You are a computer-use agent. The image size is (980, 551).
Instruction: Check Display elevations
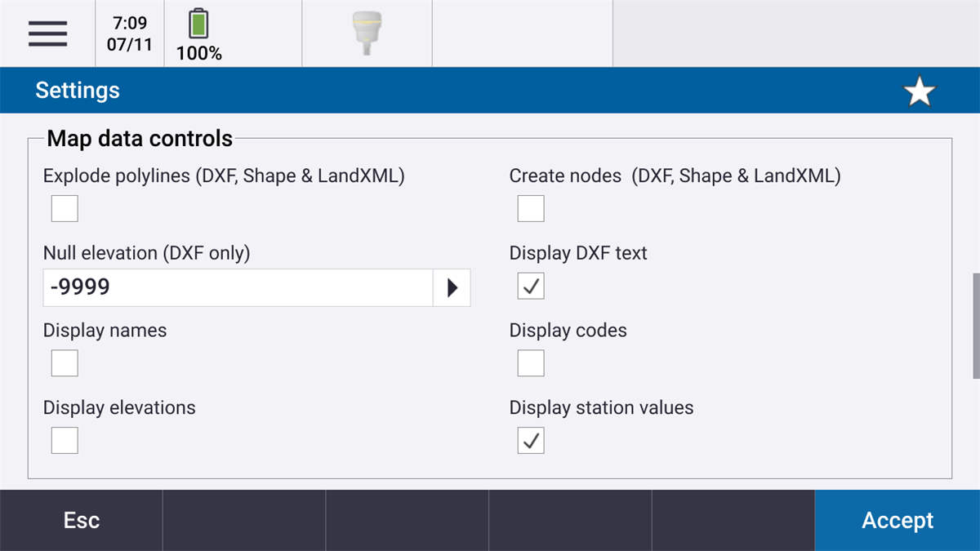pyautogui.click(x=64, y=440)
